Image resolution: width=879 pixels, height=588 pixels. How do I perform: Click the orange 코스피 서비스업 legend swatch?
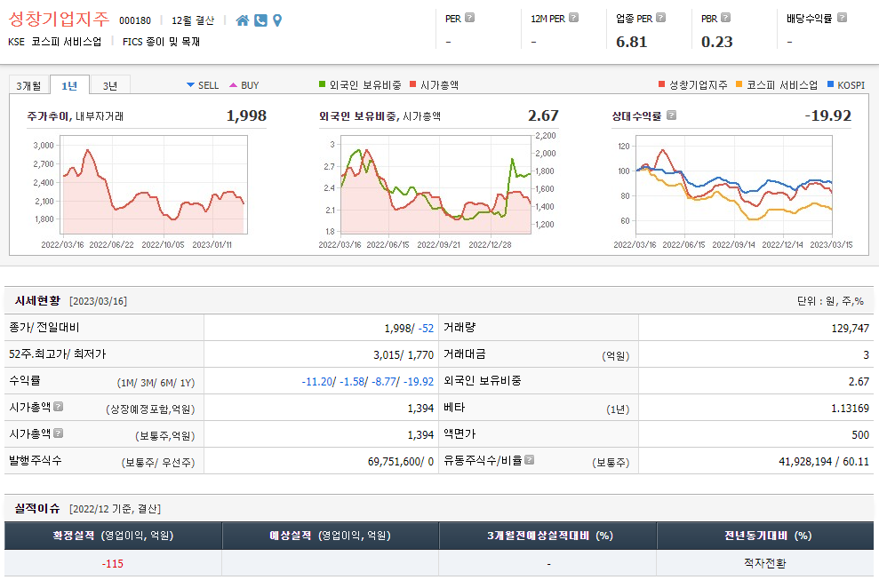pos(739,84)
